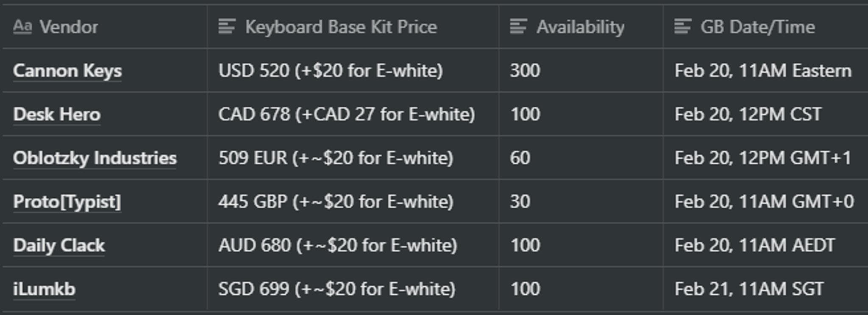
Task: Go to the iLumkb vendor link
Action: click(x=44, y=289)
